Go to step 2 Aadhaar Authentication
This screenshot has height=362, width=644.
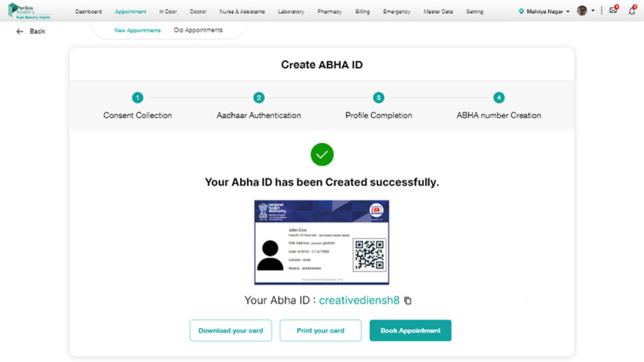pos(258,98)
